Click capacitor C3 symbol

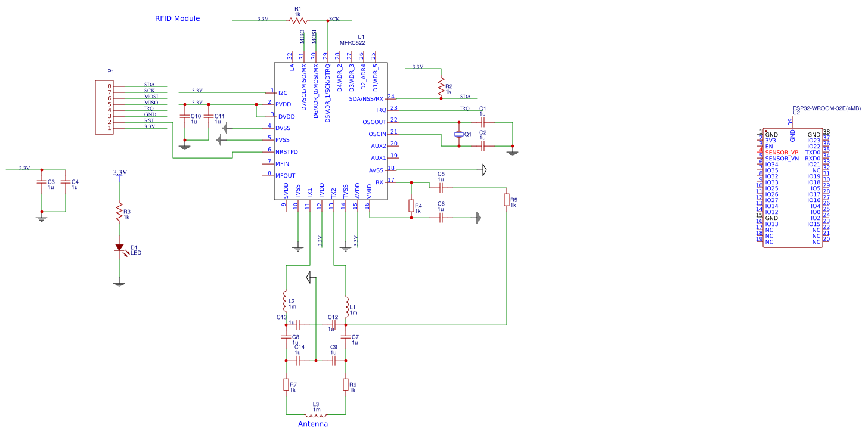pos(42,182)
